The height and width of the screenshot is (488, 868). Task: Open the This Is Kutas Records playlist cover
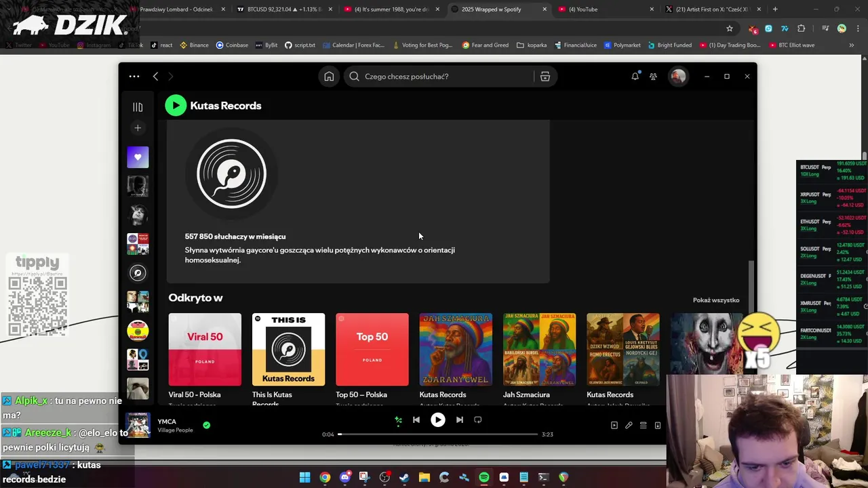tap(288, 349)
